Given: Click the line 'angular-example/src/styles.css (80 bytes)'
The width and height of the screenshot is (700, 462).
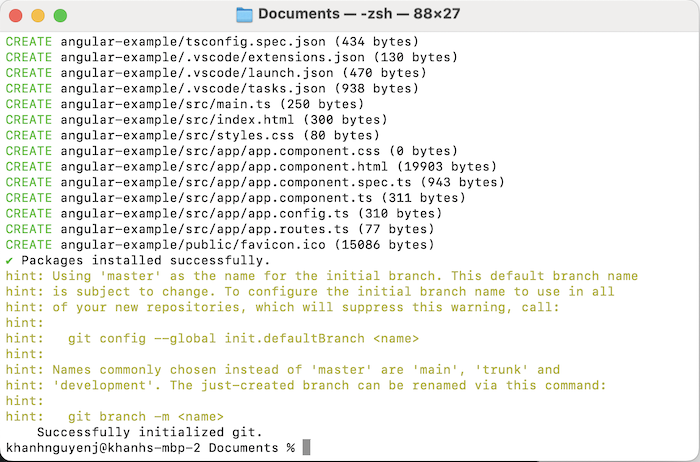Looking at the screenshot, I should [x=220, y=135].
